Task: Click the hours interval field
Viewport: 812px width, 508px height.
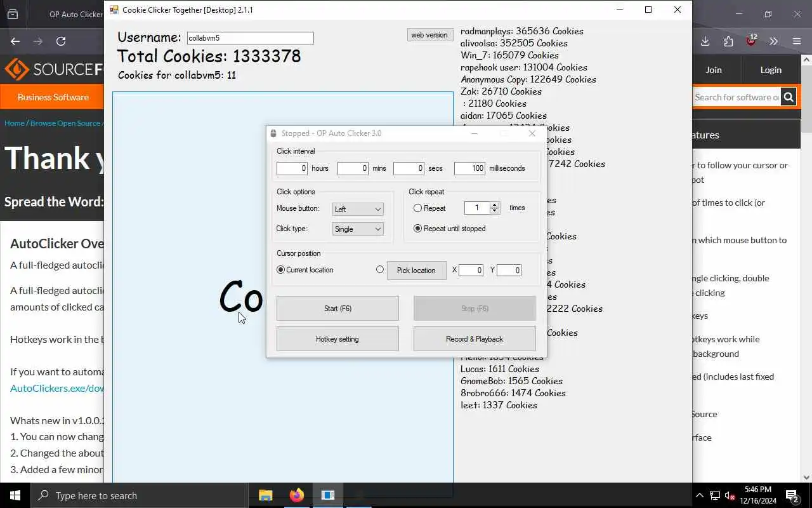Action: click(x=292, y=168)
